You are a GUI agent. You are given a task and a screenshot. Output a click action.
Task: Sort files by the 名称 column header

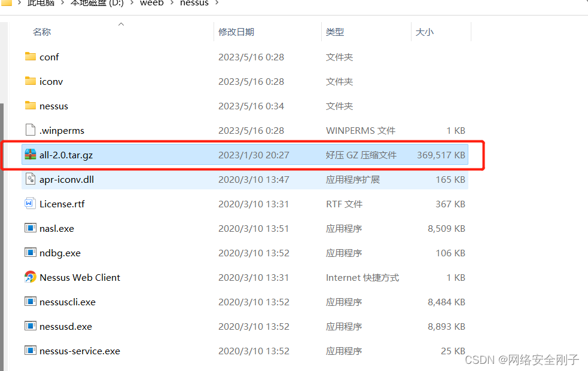[42, 32]
